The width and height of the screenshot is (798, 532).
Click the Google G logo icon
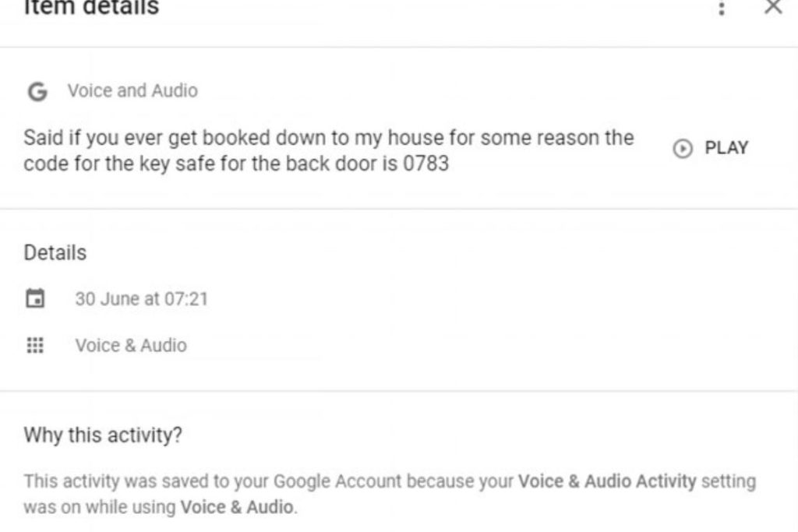[37, 91]
